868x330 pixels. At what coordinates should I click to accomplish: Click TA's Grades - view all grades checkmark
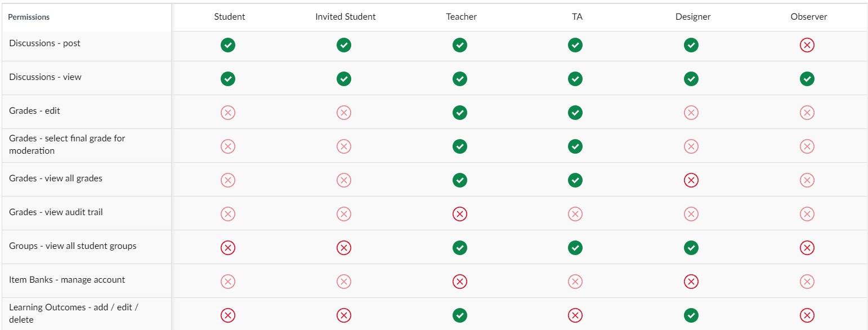pyautogui.click(x=575, y=180)
